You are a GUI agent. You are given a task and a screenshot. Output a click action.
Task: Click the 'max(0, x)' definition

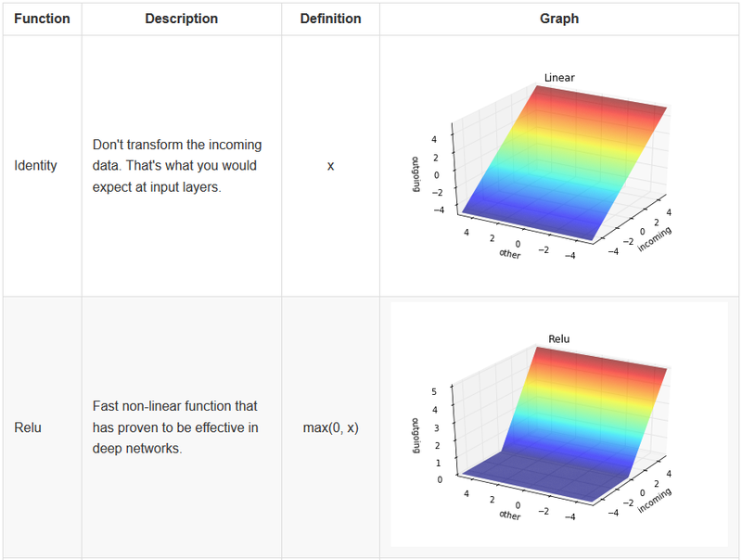tap(330, 427)
